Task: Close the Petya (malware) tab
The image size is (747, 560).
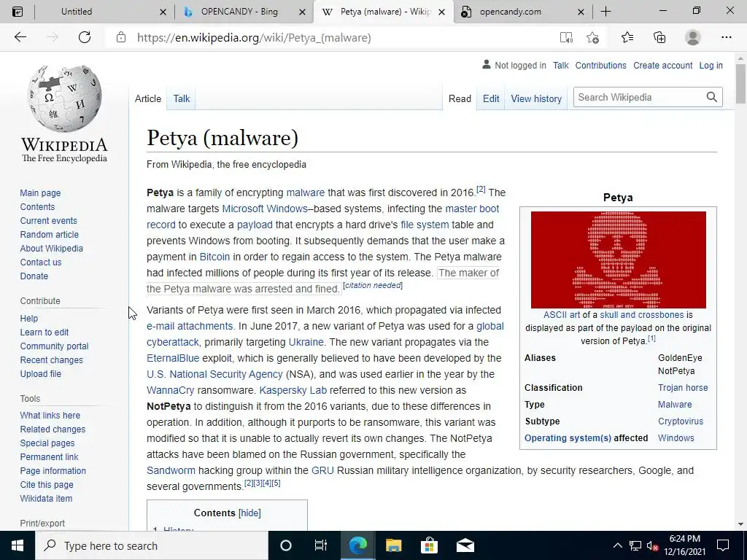Action: [441, 12]
